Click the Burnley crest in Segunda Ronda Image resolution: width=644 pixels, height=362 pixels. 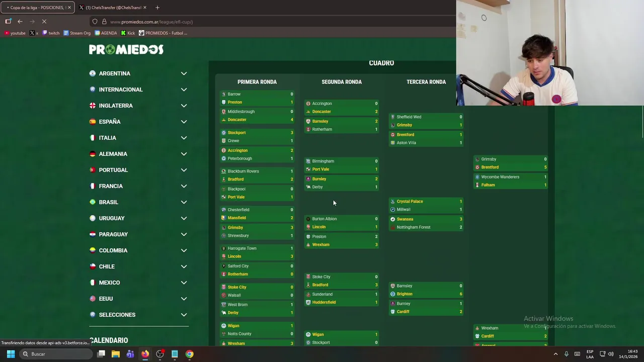point(308,179)
